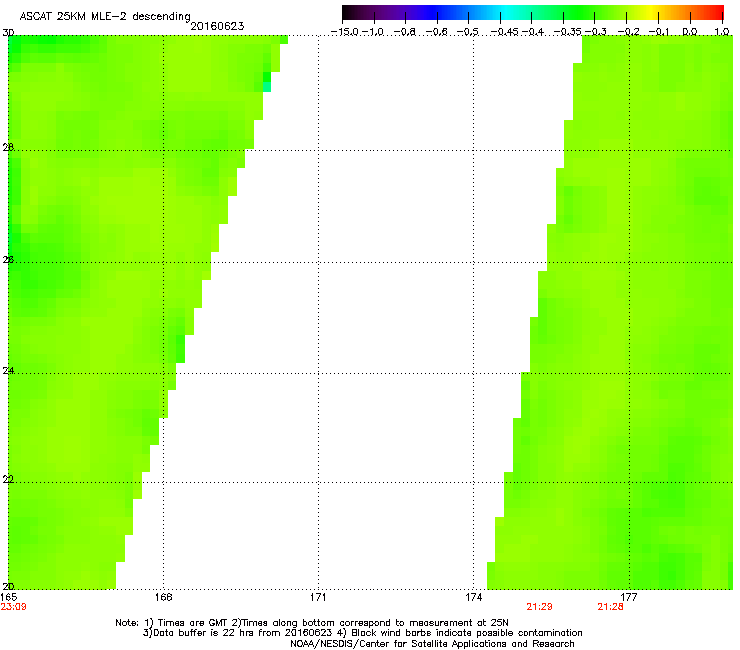Click the latitude label 24
This screenshot has width=740, height=650.
[x=8, y=371]
